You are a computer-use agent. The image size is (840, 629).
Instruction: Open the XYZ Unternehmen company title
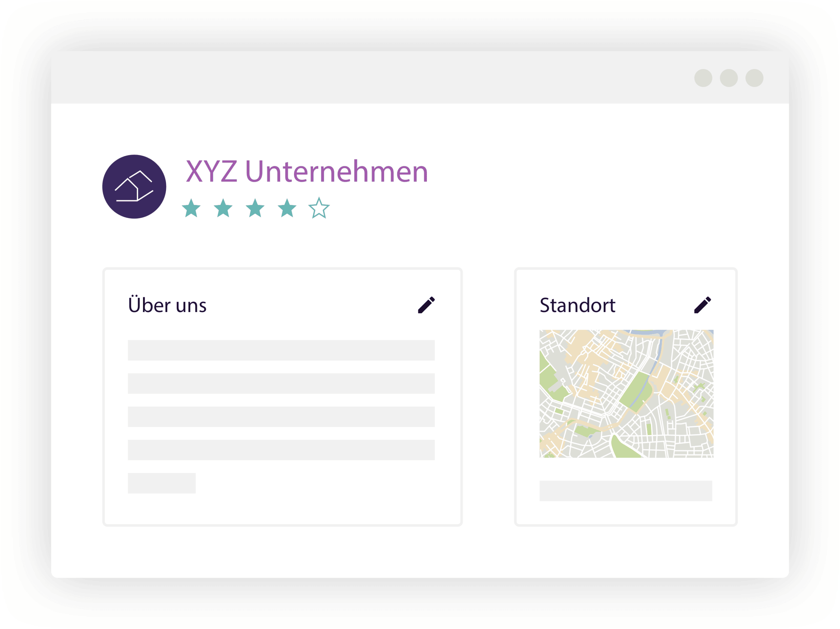(307, 171)
